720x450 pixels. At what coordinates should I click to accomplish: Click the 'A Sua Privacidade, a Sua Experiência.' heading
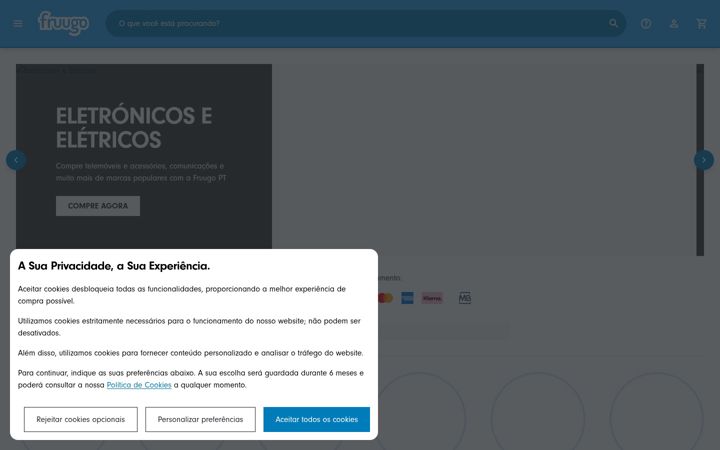(x=114, y=266)
